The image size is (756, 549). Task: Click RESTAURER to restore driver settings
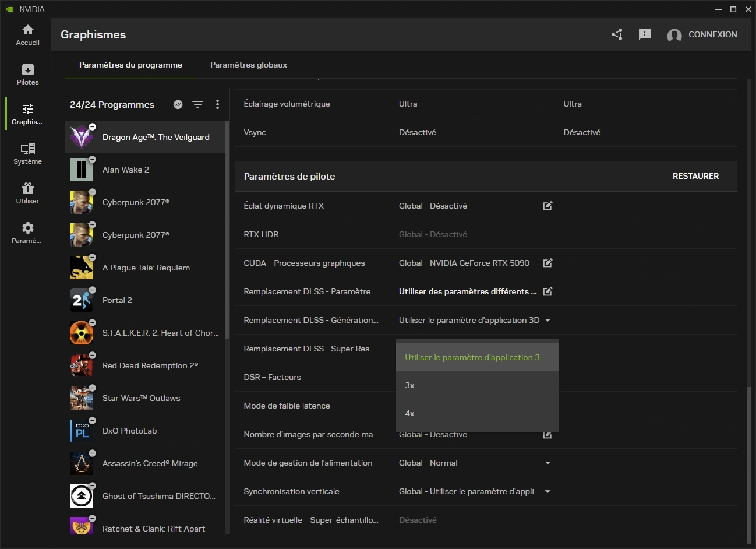click(695, 176)
